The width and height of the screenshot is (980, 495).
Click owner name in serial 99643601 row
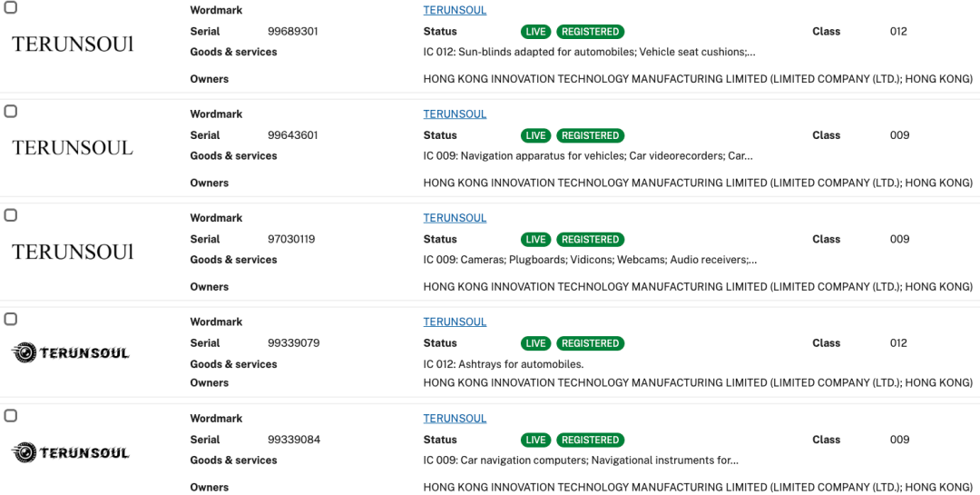(698, 183)
